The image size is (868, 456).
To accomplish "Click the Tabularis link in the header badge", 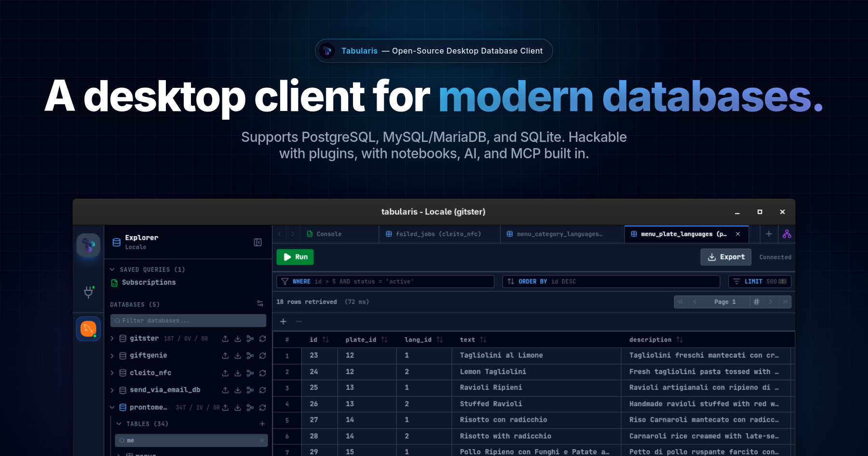I will coord(359,51).
